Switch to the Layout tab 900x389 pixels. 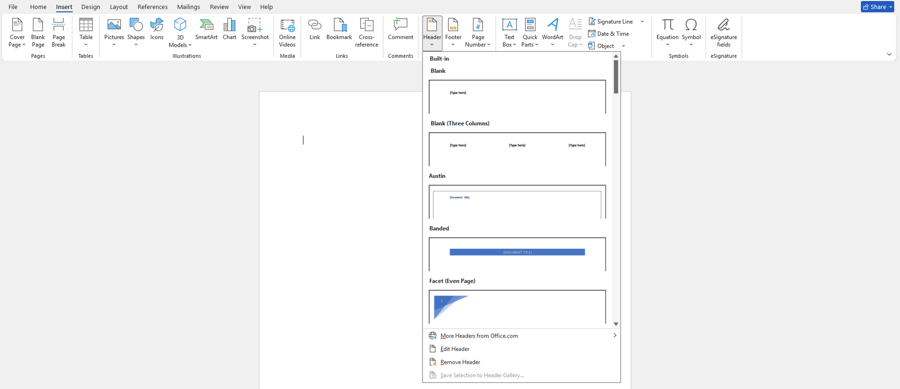pos(119,7)
